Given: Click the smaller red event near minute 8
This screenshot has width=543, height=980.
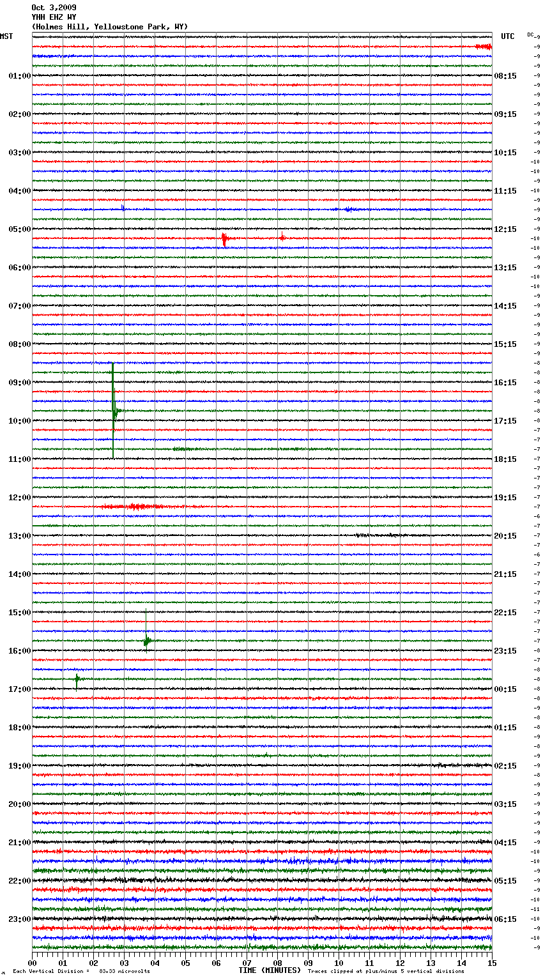Looking at the screenshot, I should (x=282, y=238).
